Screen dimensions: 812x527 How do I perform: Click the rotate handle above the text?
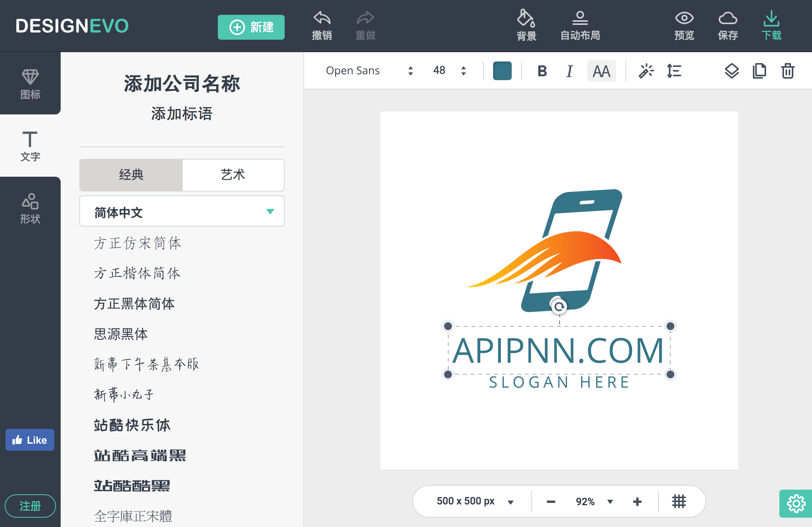click(x=559, y=307)
